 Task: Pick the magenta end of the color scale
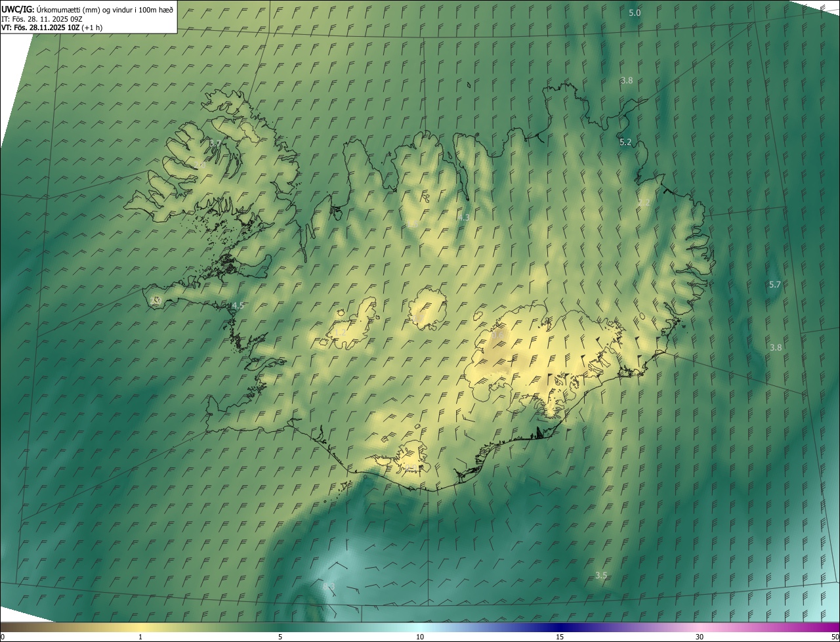point(830,628)
